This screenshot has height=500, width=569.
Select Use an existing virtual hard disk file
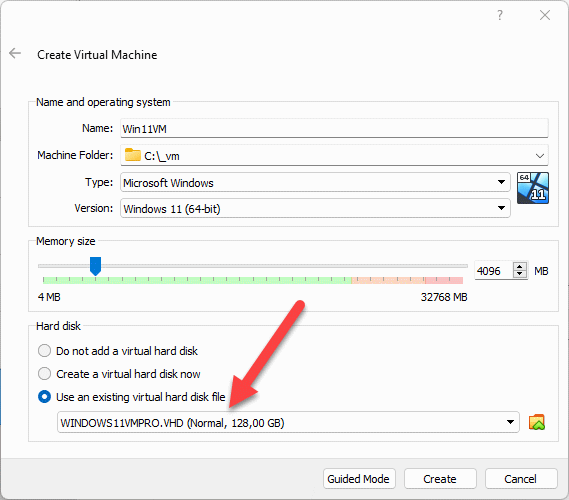pos(44,397)
